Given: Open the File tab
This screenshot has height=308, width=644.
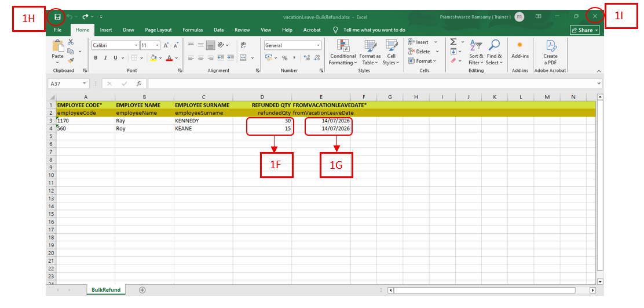Looking at the screenshot, I should (x=58, y=30).
